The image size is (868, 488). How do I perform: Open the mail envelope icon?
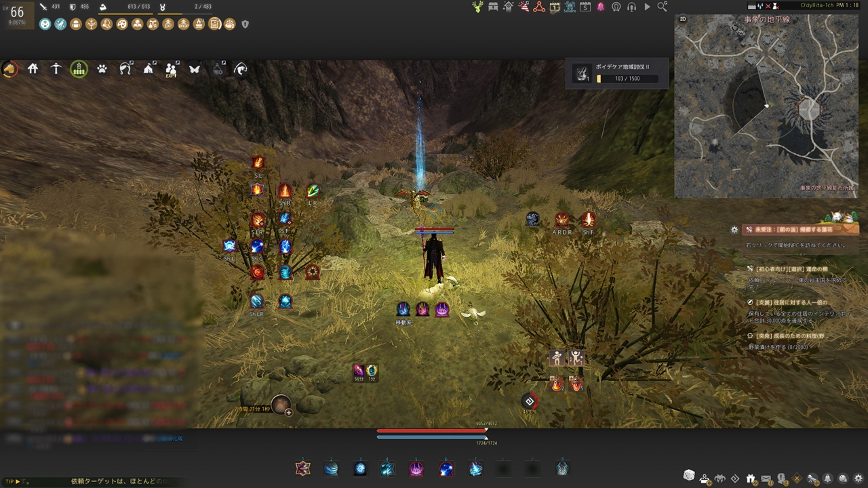tap(766, 479)
